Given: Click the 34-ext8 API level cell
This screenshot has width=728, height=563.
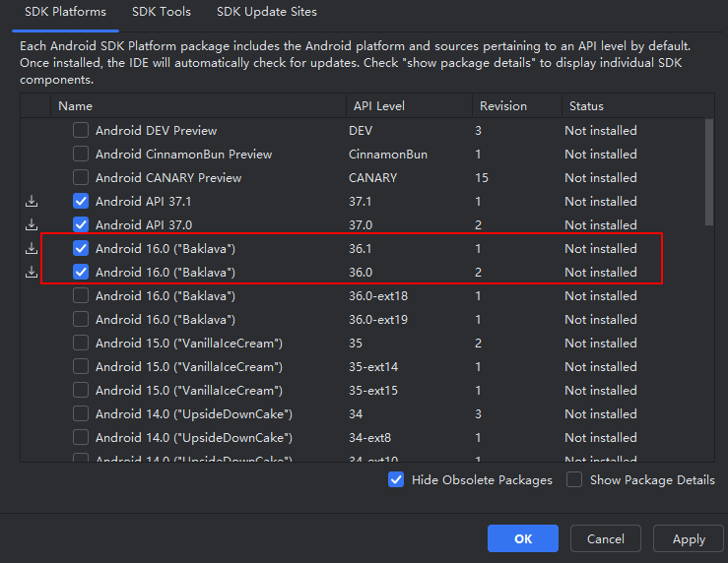Looking at the screenshot, I should point(370,438).
